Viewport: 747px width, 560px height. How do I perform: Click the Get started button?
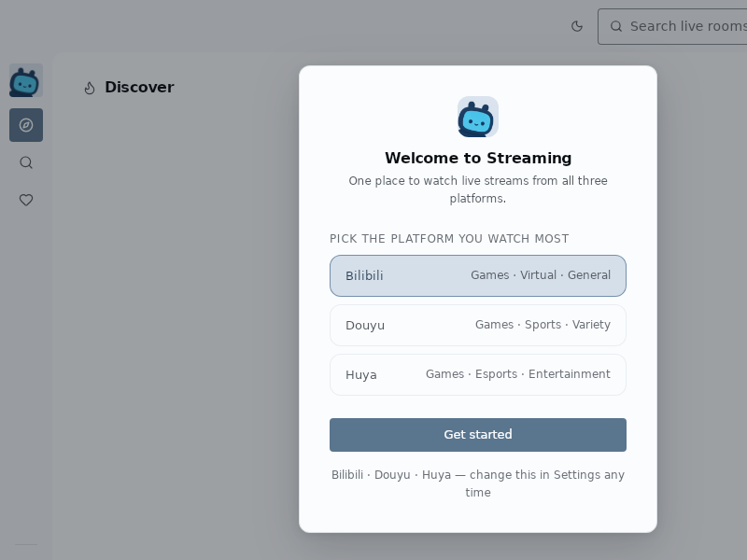(x=478, y=435)
